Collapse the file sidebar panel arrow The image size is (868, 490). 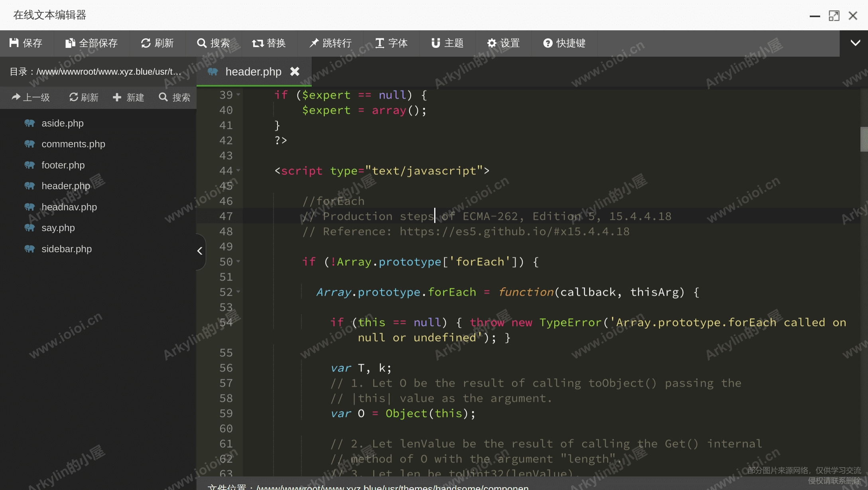[201, 251]
